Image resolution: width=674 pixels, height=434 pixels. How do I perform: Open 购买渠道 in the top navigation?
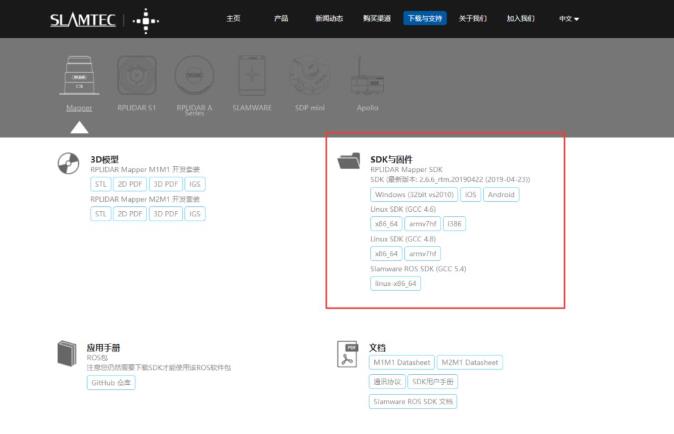coord(376,19)
